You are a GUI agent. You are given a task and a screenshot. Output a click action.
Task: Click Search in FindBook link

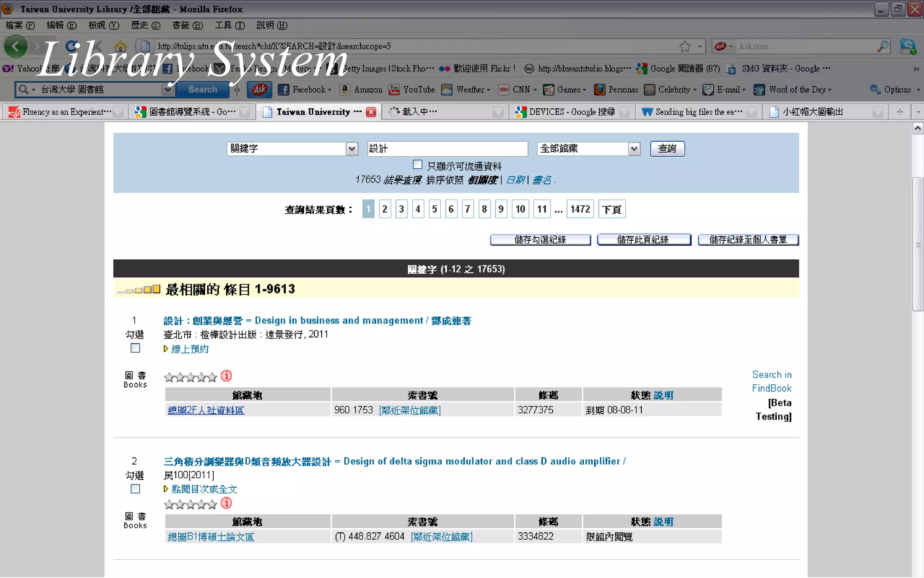(x=772, y=381)
